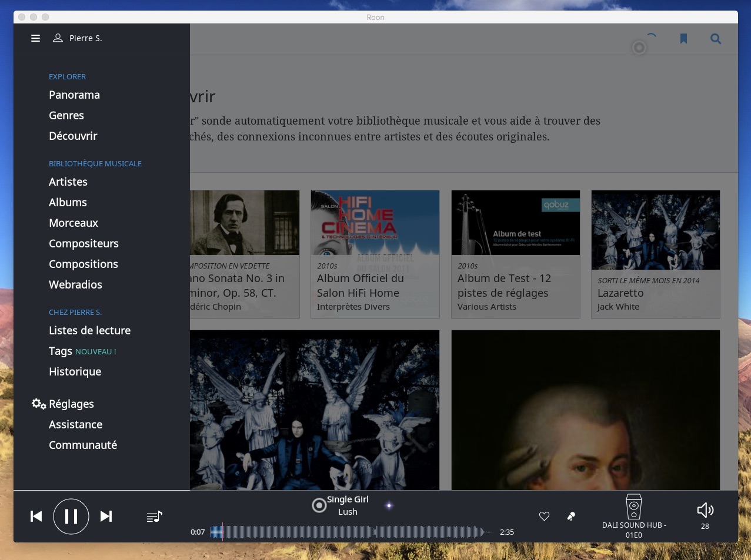Screen dimensions: 751x560
Task: Open the Tags section
Action: 61,351
